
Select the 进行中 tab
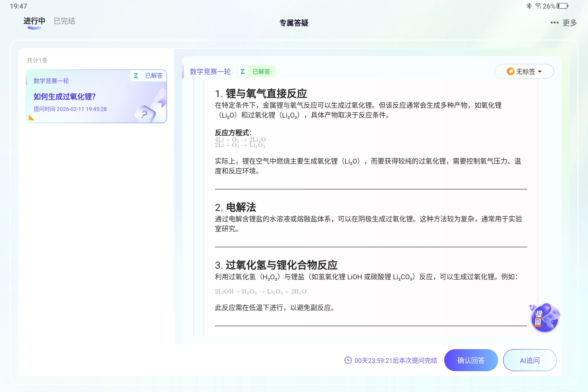click(34, 21)
